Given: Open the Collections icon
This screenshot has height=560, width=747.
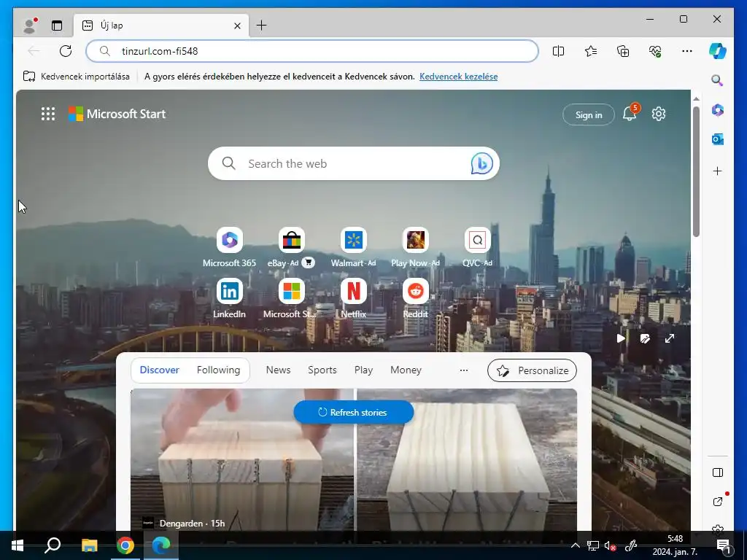Looking at the screenshot, I should (x=623, y=51).
